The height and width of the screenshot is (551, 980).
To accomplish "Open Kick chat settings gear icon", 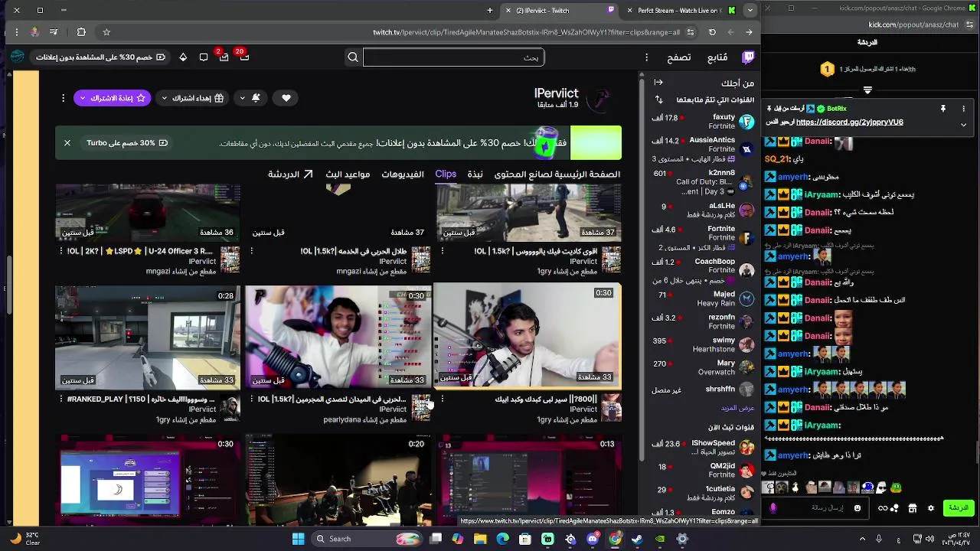I will click(930, 508).
